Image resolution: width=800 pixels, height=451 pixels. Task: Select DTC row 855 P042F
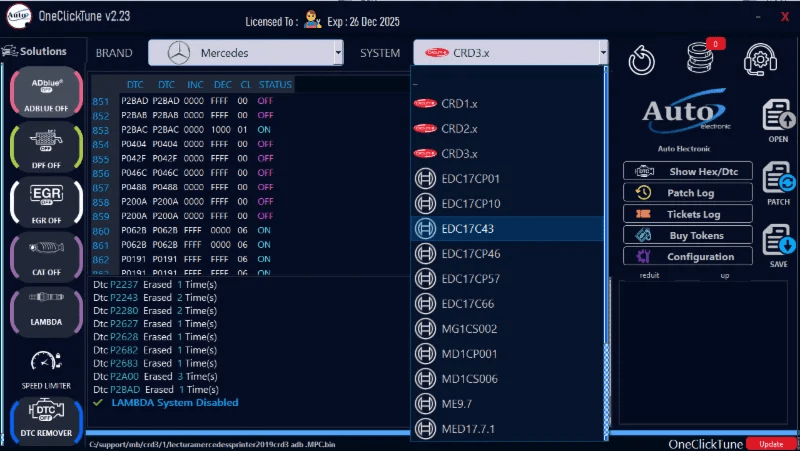point(183,159)
